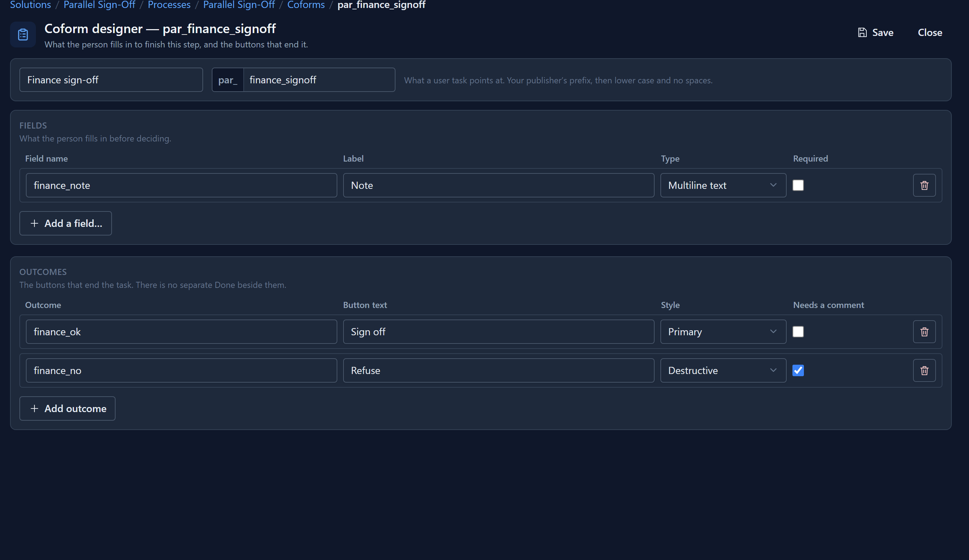Click the Needs a comment column header
Screen dimensions: 969x560
coord(828,305)
